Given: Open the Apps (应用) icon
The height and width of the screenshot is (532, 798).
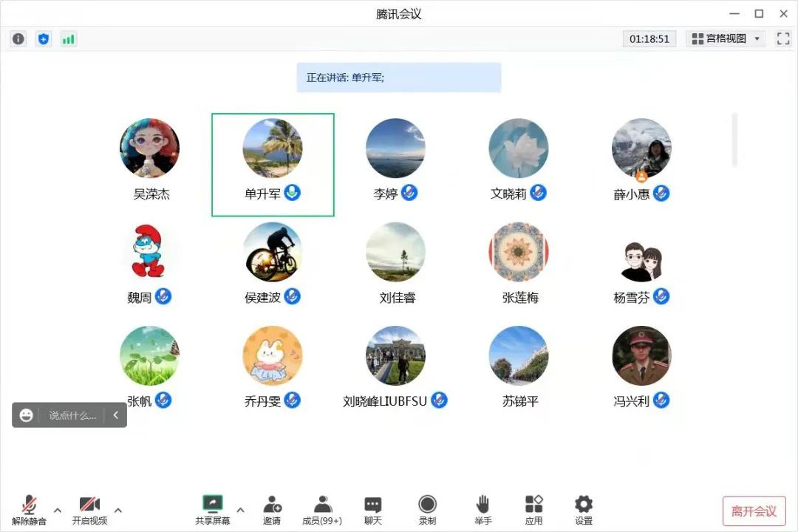Looking at the screenshot, I should [x=533, y=509].
